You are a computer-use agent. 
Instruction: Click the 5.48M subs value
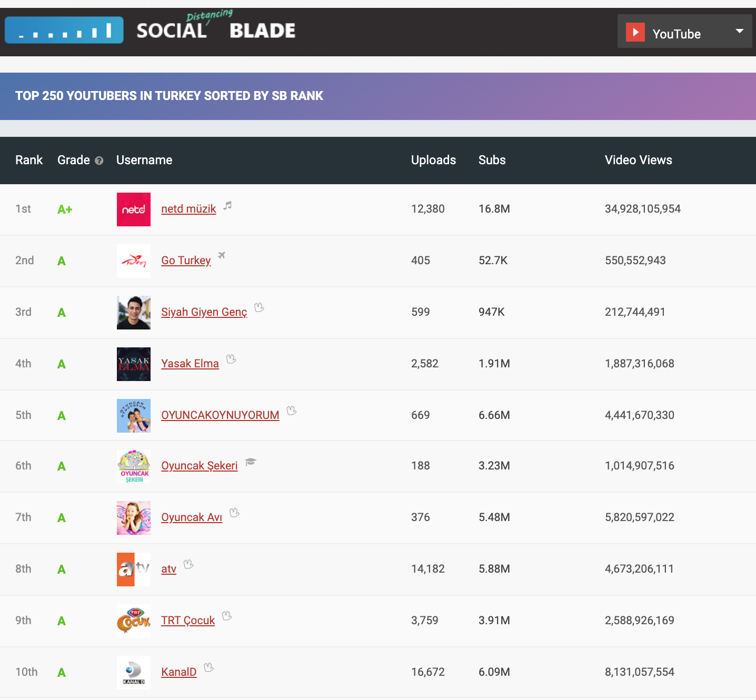coord(494,517)
